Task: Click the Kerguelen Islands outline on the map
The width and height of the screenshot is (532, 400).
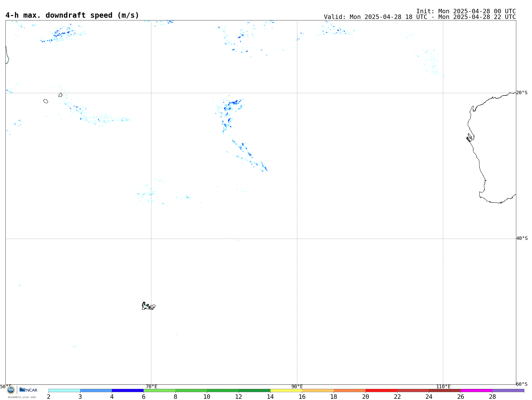Action: 149,306
